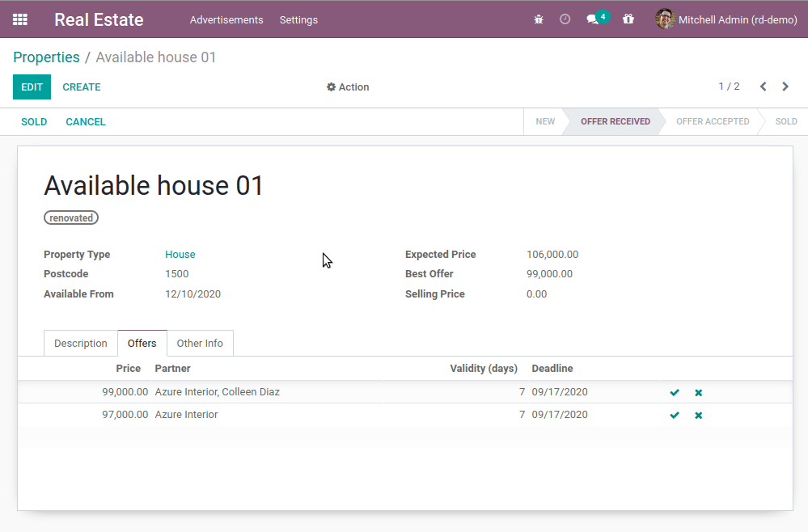The width and height of the screenshot is (808, 532).
Task: Accept the 97,000.00 Azure Interior offer
Action: 674,415
